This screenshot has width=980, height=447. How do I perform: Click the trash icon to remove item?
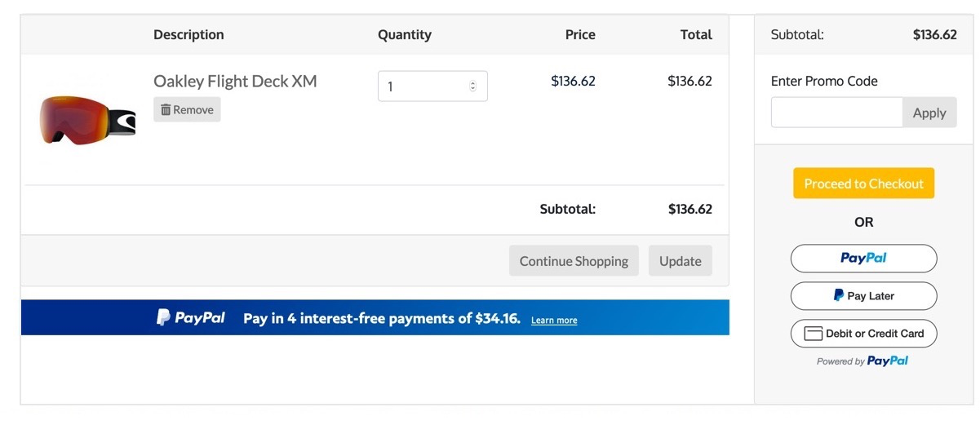(166, 110)
